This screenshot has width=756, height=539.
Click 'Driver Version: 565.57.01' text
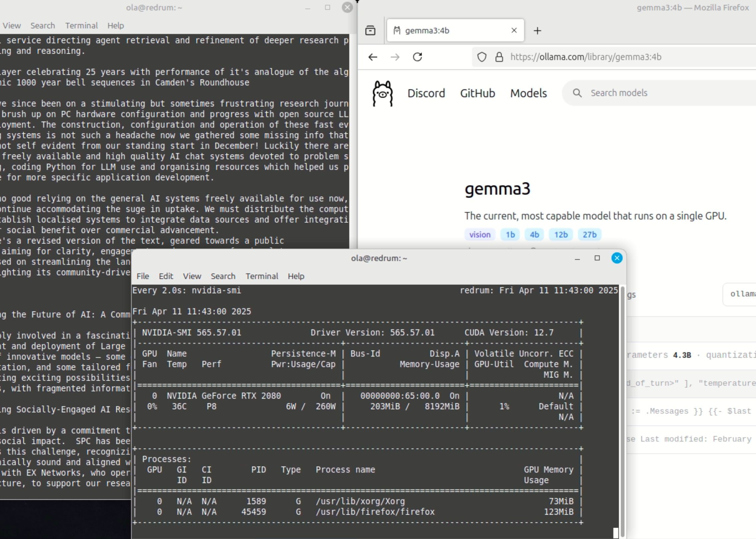372,333
